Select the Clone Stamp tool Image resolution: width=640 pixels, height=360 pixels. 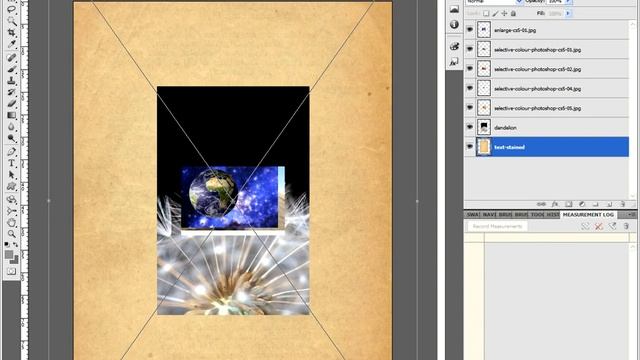coord(11,81)
